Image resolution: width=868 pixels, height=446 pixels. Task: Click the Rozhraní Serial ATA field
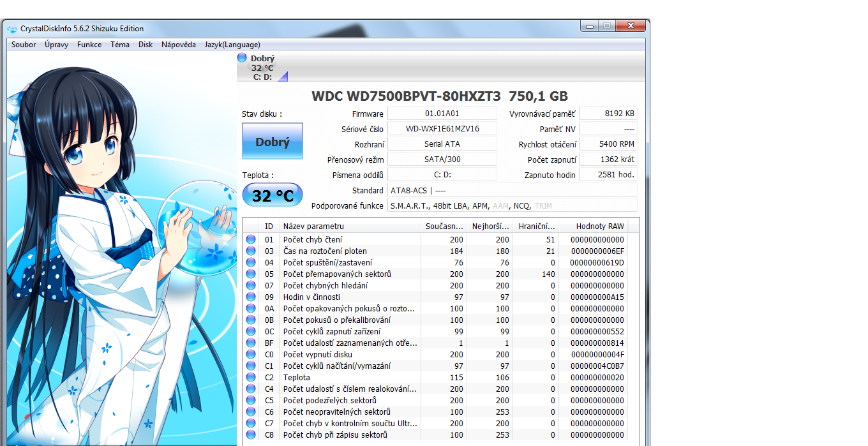pos(442,144)
